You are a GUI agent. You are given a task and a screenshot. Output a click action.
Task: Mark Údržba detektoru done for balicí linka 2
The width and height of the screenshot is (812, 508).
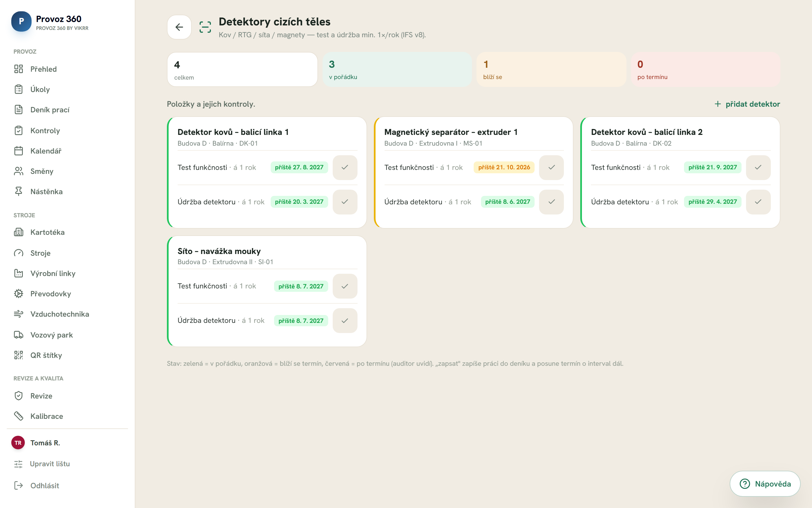(x=758, y=202)
